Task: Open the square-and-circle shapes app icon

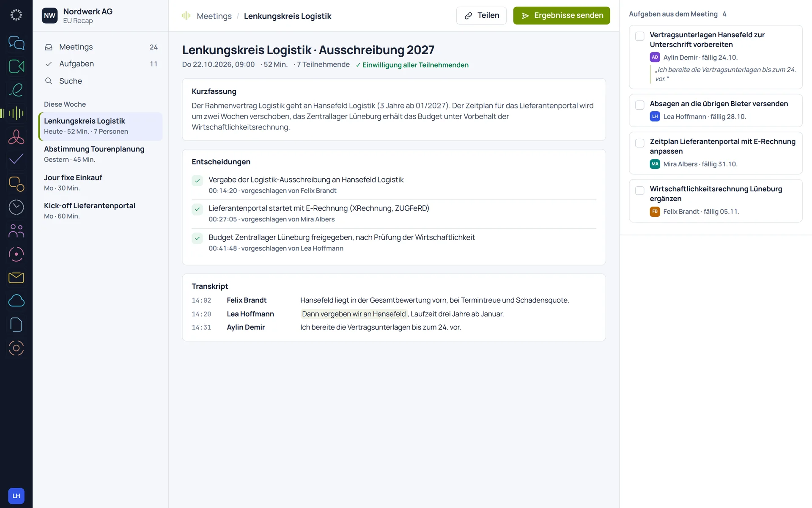Action: 16,184
